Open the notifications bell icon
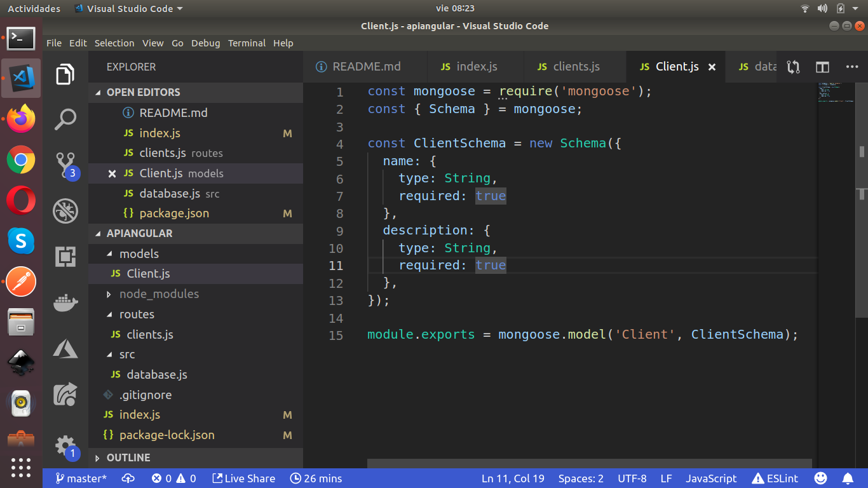This screenshot has width=868, height=488. (848, 478)
